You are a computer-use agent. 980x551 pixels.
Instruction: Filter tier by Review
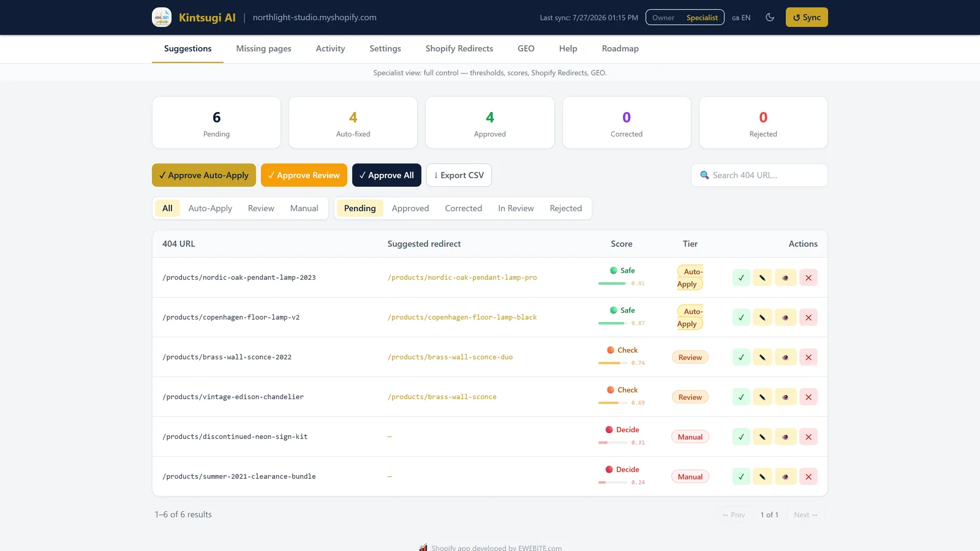(261, 208)
